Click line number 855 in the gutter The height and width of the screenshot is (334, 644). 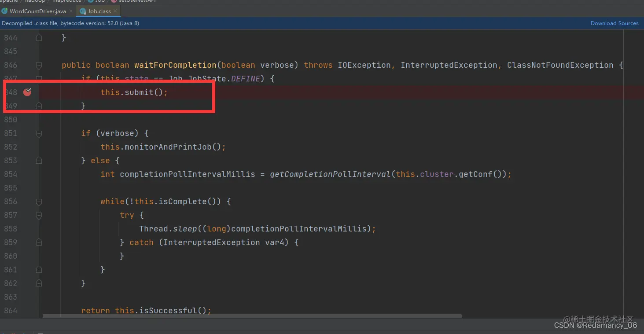(x=11, y=188)
